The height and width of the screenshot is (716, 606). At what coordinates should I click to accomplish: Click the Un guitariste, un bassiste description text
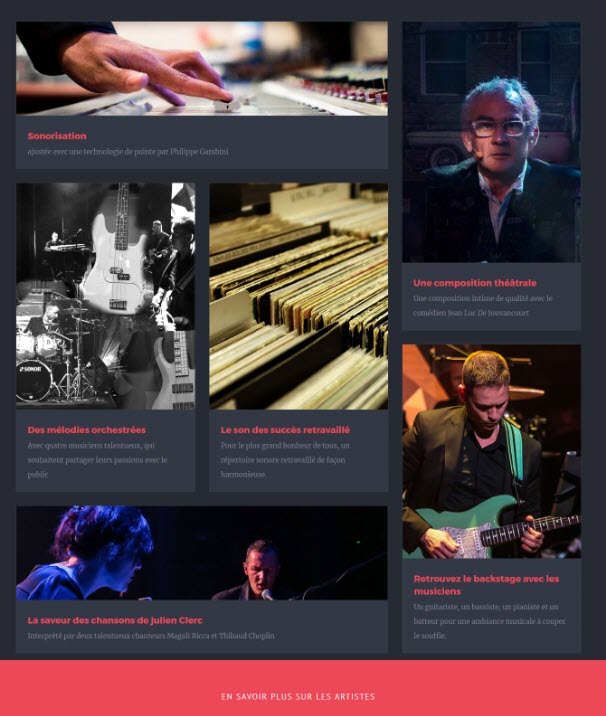(489, 621)
